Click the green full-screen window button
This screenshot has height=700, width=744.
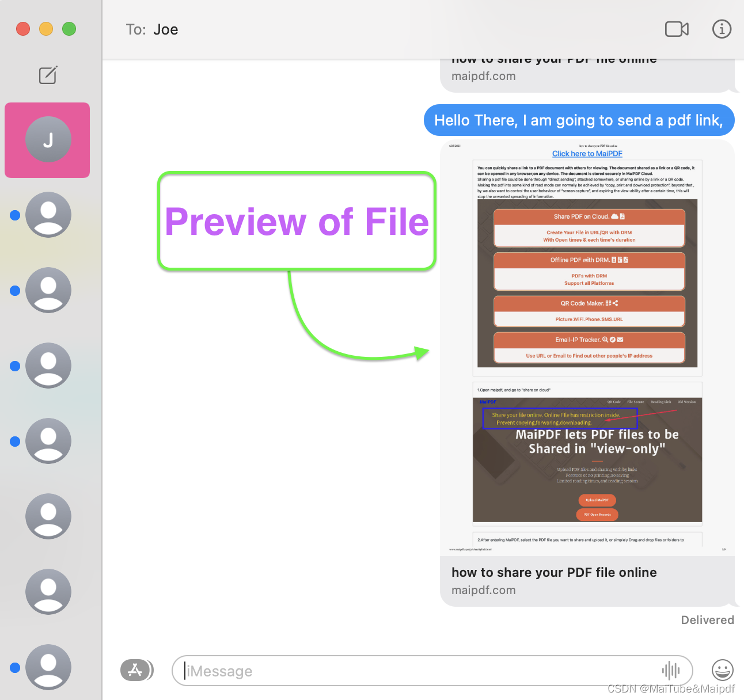coord(69,29)
